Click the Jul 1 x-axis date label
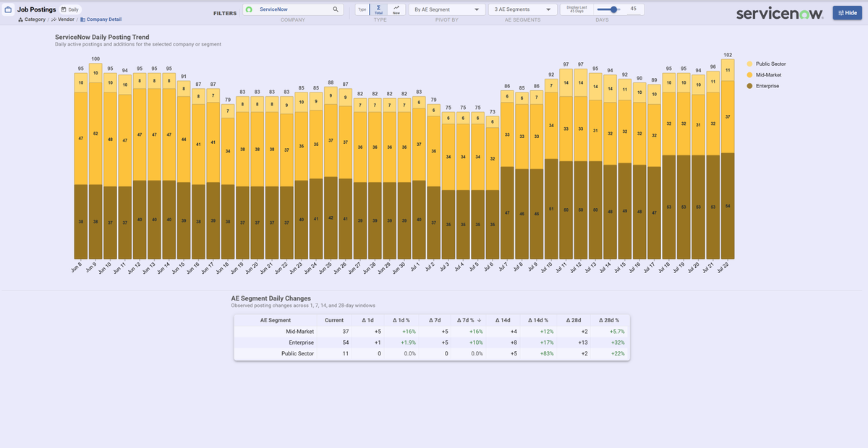The width and height of the screenshot is (868, 448). tap(417, 268)
